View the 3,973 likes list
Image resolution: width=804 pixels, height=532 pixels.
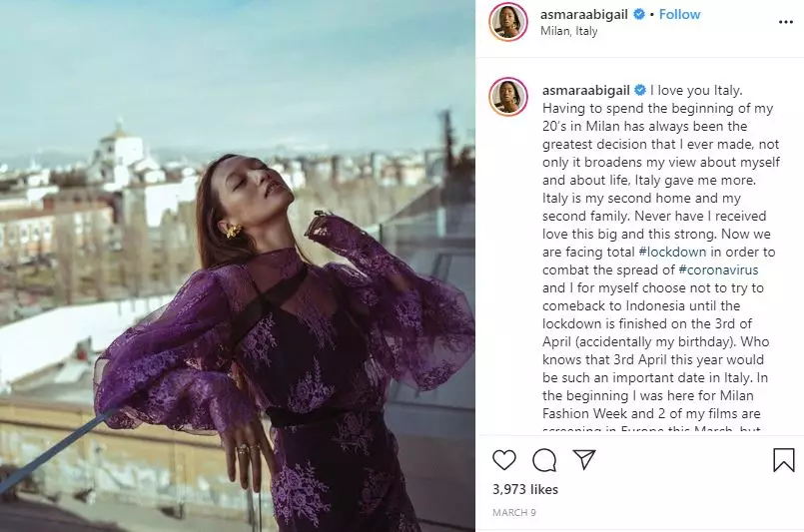point(525,489)
